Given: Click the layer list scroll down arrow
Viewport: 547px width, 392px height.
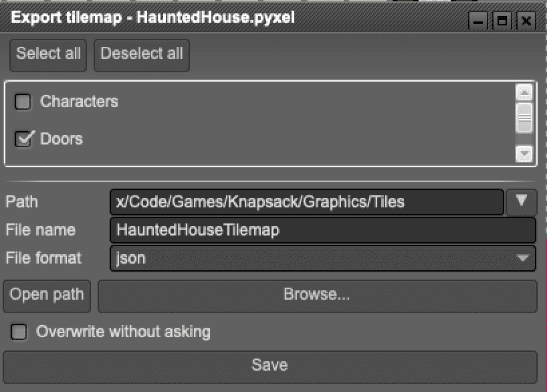Looking at the screenshot, I should tap(524, 155).
